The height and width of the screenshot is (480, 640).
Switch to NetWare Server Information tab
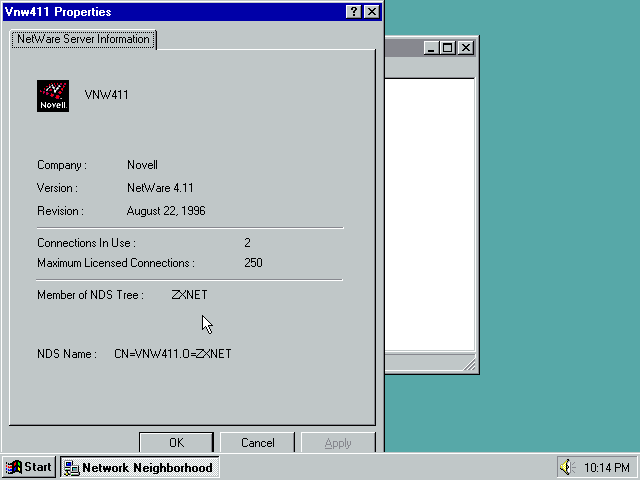point(83,39)
